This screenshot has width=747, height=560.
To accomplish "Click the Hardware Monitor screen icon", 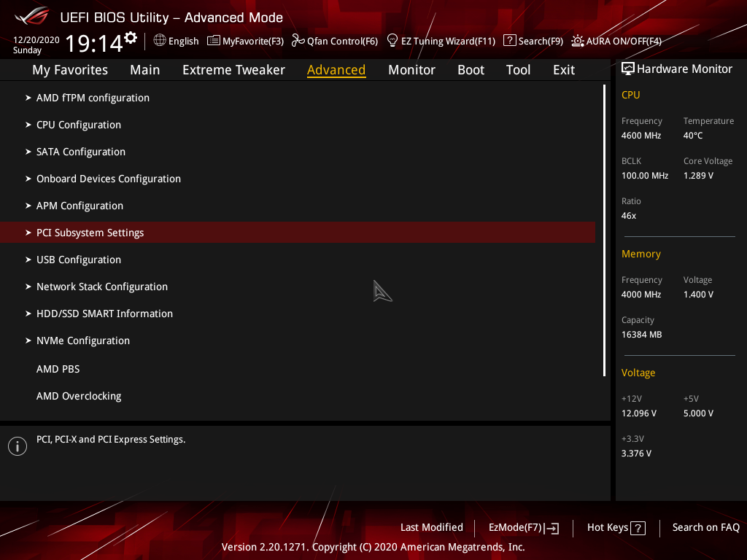I will (x=628, y=69).
